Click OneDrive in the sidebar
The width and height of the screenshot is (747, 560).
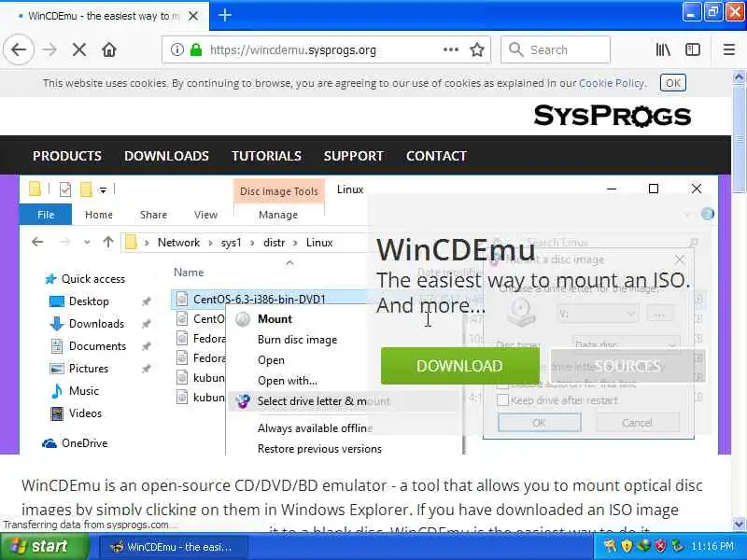[x=84, y=443]
